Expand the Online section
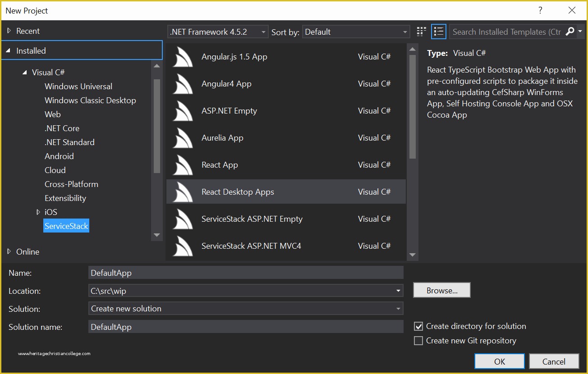This screenshot has height=374, width=588. (x=9, y=251)
